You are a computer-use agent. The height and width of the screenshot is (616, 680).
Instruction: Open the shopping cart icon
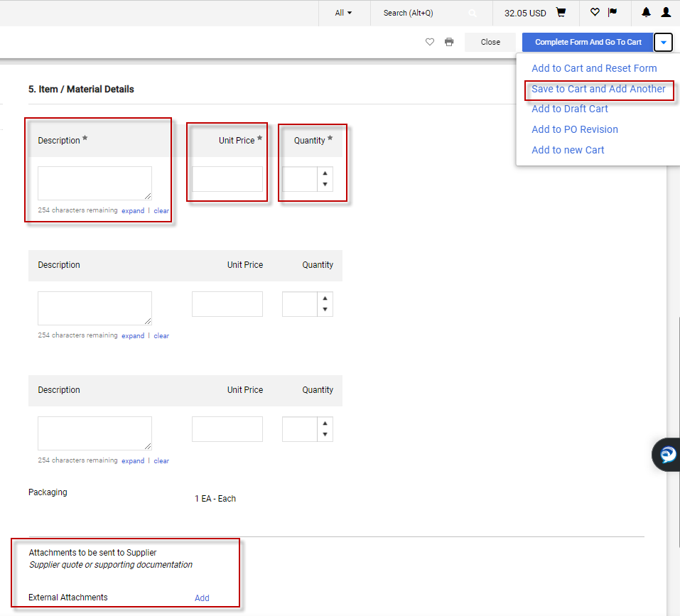pyautogui.click(x=561, y=13)
